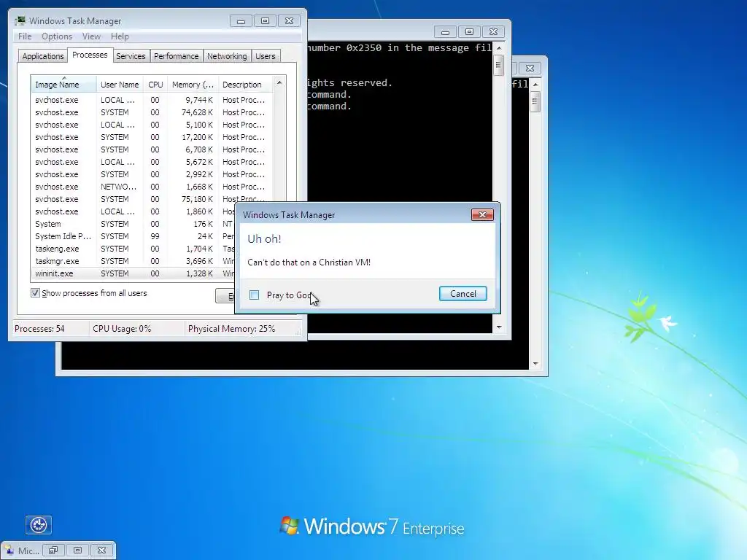This screenshot has height=560, width=747.
Task: Open the File menu in Task Manager
Action: tap(25, 36)
